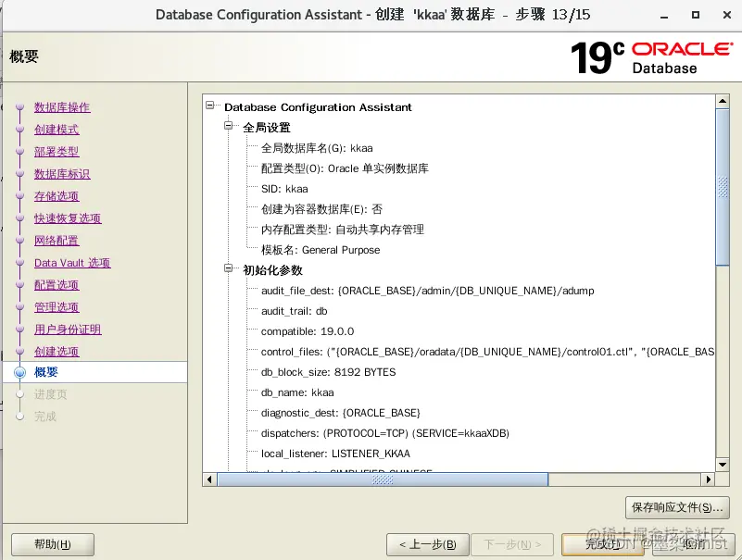The height and width of the screenshot is (560, 742).
Task: Click the horizontal scrollbar right arrow
Action: point(709,479)
